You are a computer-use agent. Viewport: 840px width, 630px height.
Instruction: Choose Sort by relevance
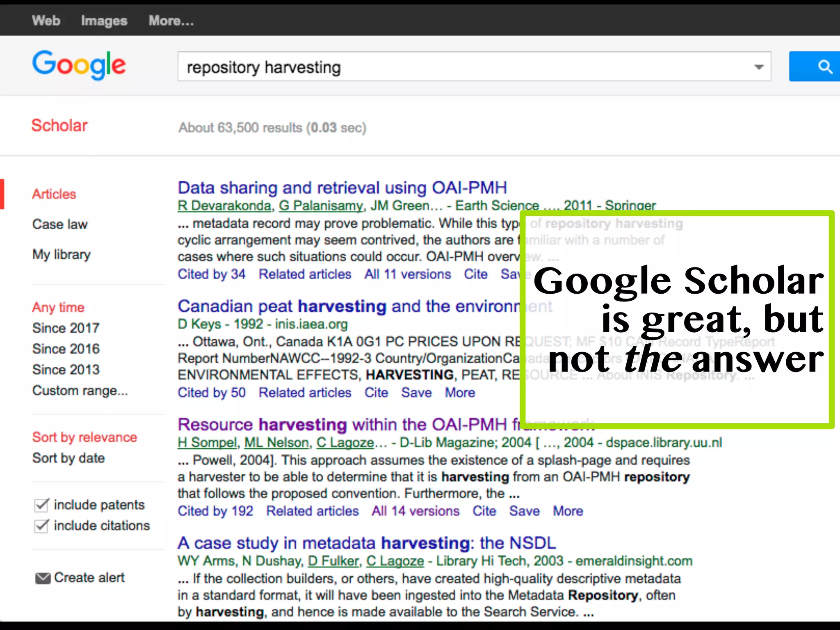click(84, 437)
